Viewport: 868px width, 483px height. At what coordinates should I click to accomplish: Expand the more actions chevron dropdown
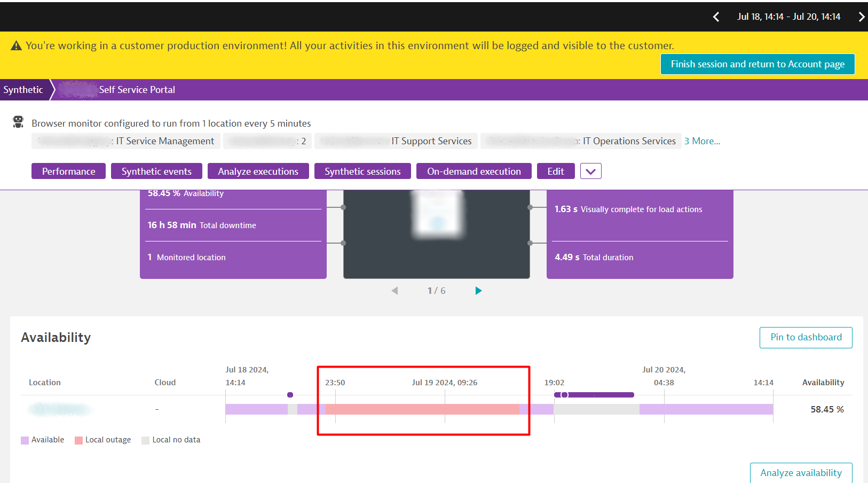coord(590,172)
